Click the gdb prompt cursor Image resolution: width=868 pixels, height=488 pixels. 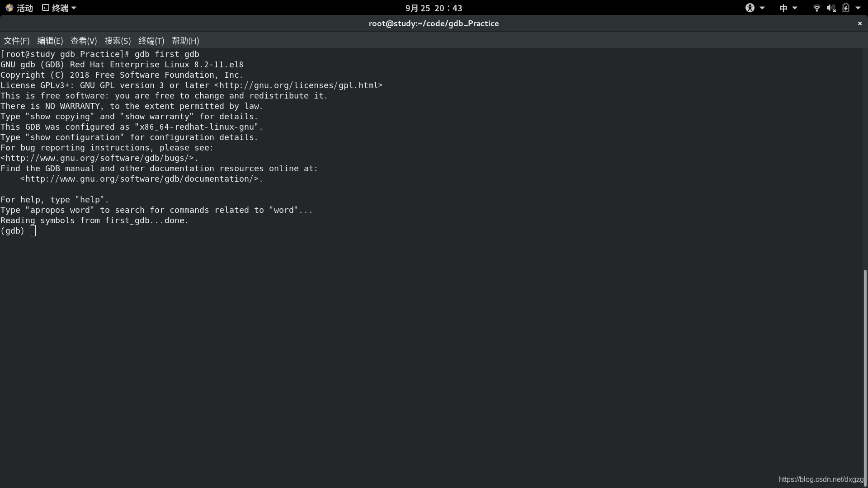[33, 231]
